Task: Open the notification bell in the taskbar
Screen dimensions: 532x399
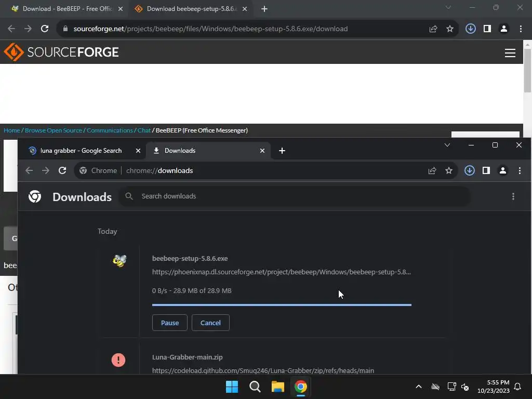Action: click(x=518, y=387)
